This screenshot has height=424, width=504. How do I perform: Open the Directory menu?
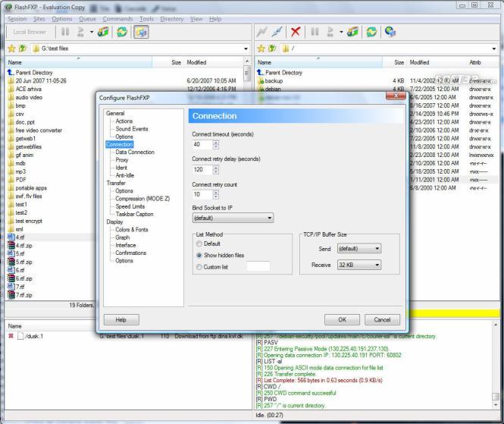(x=172, y=19)
